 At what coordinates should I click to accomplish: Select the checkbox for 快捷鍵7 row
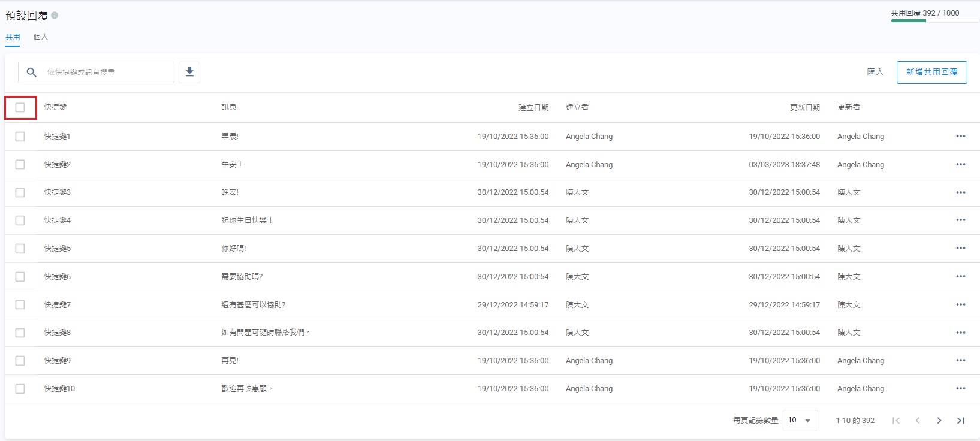click(20, 304)
